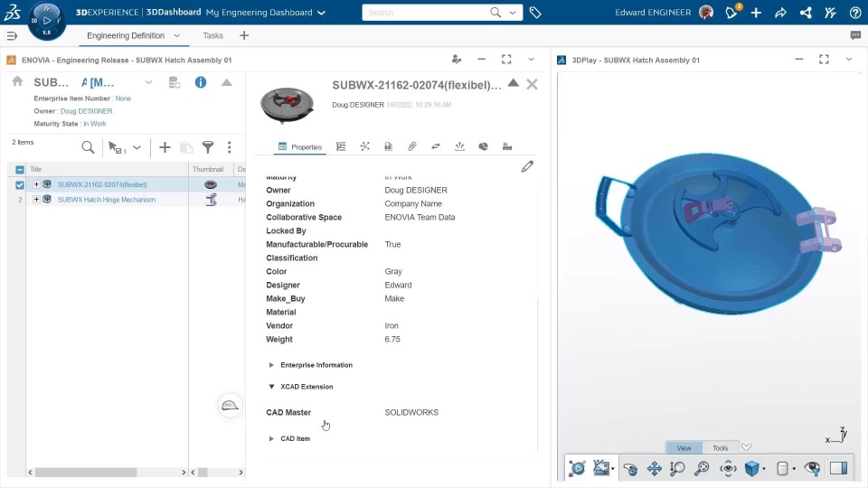Image resolution: width=868 pixels, height=488 pixels.
Task: Click the None enterprise item number link
Action: (x=123, y=99)
